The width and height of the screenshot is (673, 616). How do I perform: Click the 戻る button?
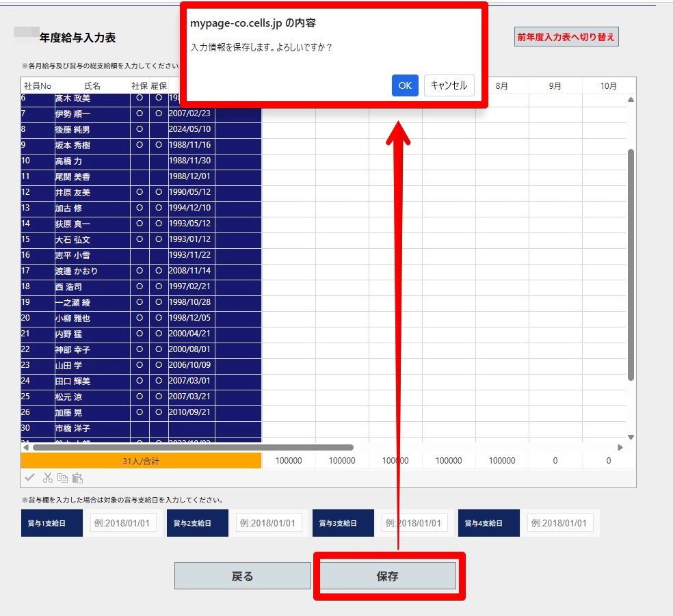click(x=243, y=576)
